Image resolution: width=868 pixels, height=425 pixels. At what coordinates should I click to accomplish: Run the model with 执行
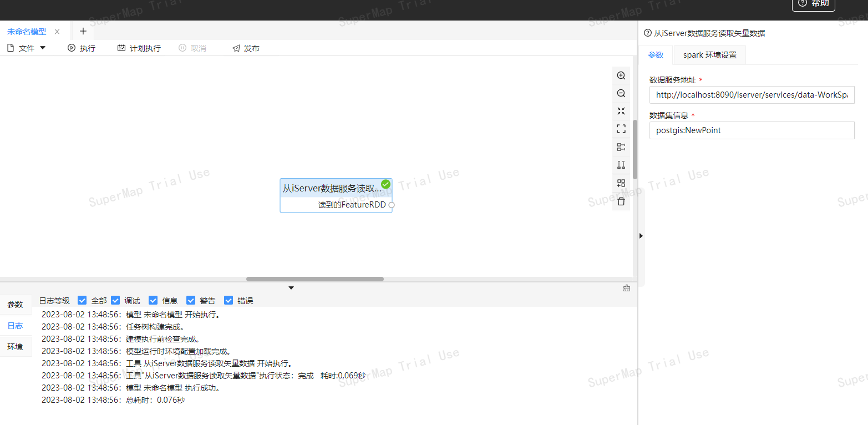(82, 48)
